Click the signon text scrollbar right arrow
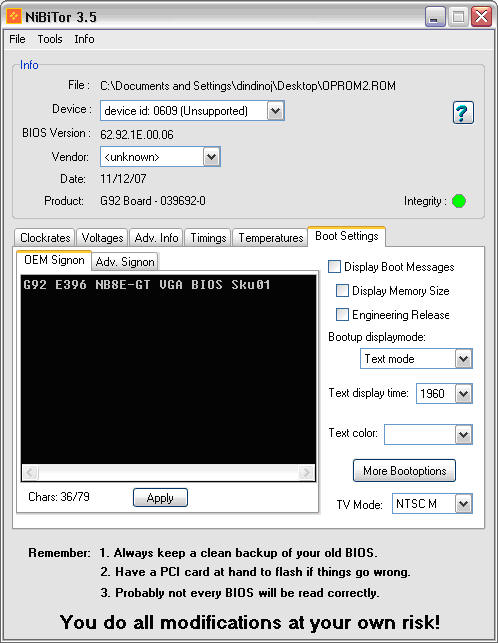Screen dimensions: 498x643 (x=306, y=472)
